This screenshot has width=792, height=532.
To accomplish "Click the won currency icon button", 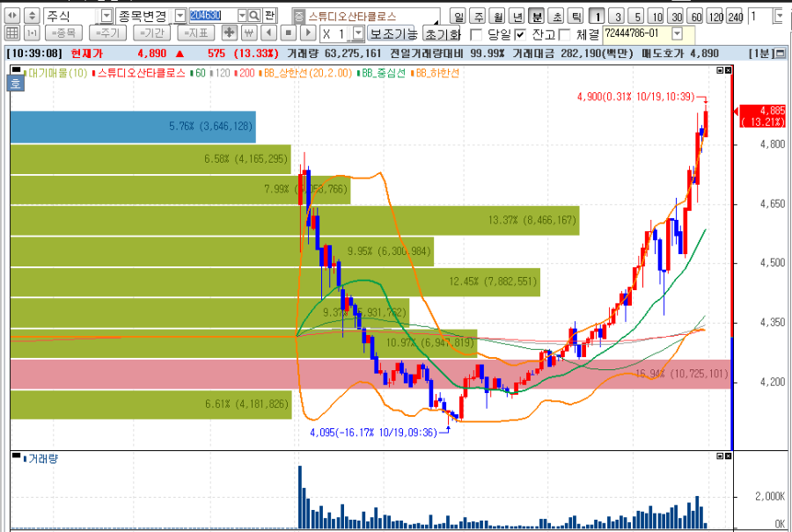I will [248, 33].
